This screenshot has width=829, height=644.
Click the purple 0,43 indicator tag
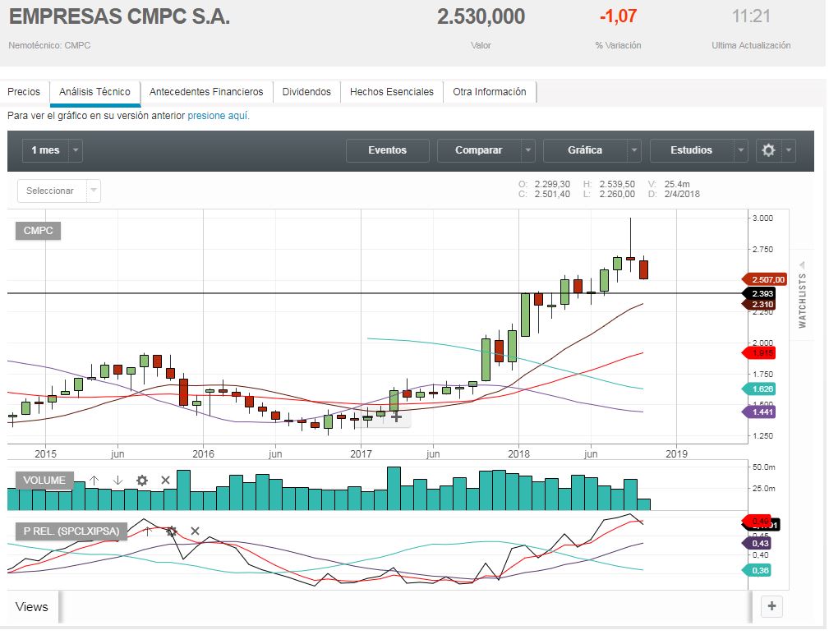tap(757, 543)
